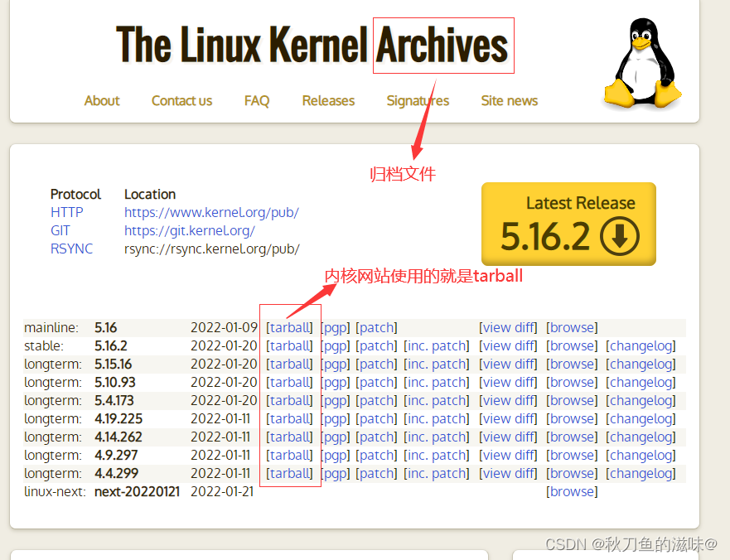Open inc. patch for 4.14.262

pyautogui.click(x=436, y=437)
